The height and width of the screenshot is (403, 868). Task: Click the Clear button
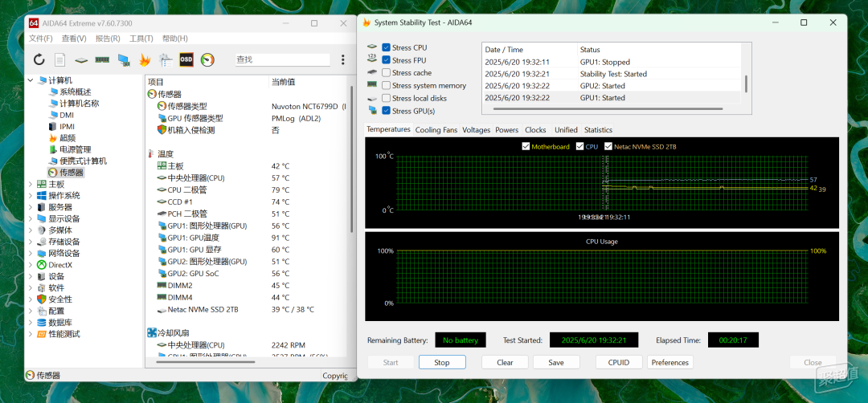tap(505, 363)
